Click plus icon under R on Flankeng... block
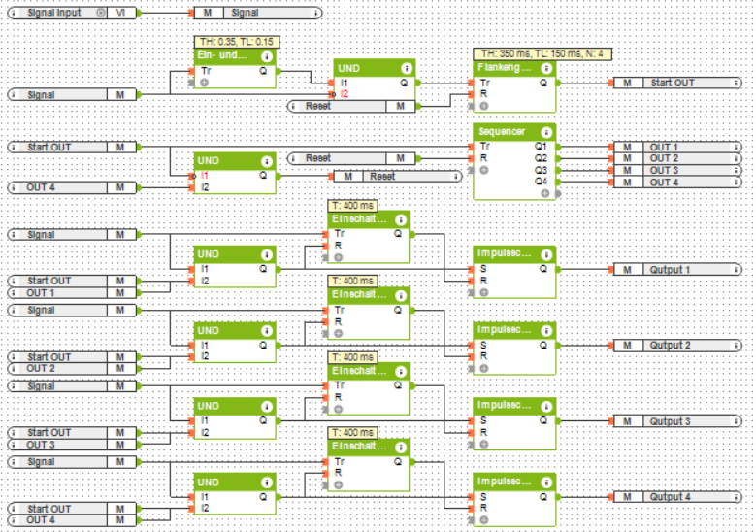 pos(483,106)
